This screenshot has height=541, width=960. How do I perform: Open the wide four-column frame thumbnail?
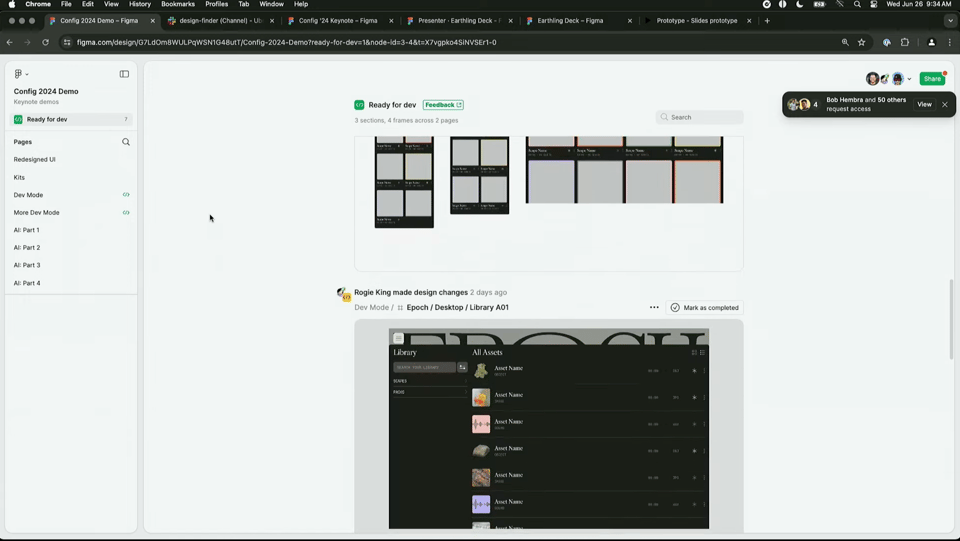point(624,170)
